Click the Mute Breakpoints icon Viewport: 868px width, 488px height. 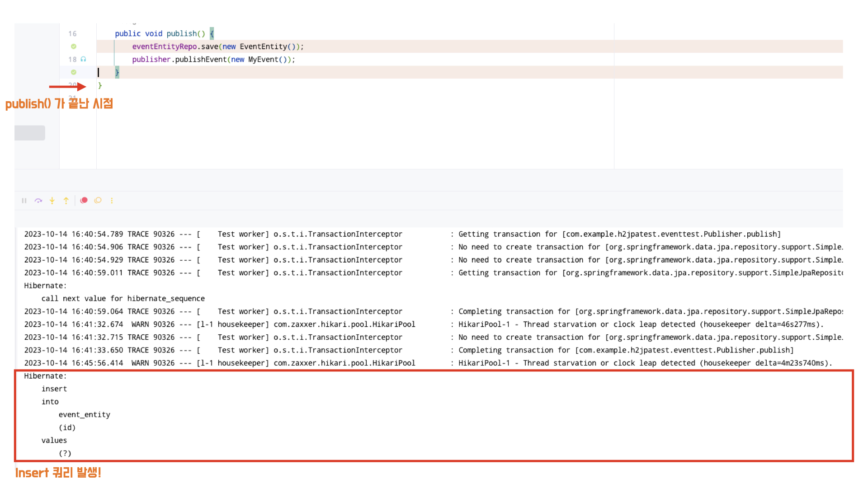pos(98,200)
